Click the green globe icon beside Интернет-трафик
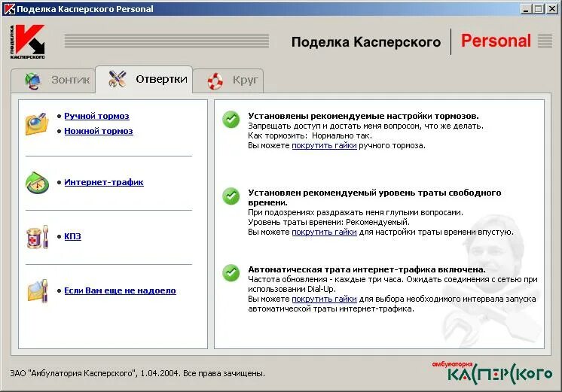The width and height of the screenshot is (562, 392). click(37, 183)
